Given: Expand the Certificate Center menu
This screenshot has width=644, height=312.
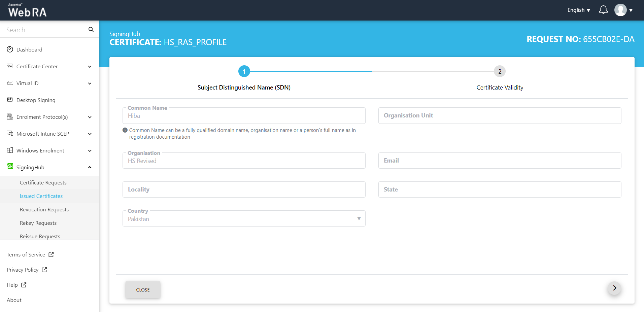Looking at the screenshot, I should 90,67.
